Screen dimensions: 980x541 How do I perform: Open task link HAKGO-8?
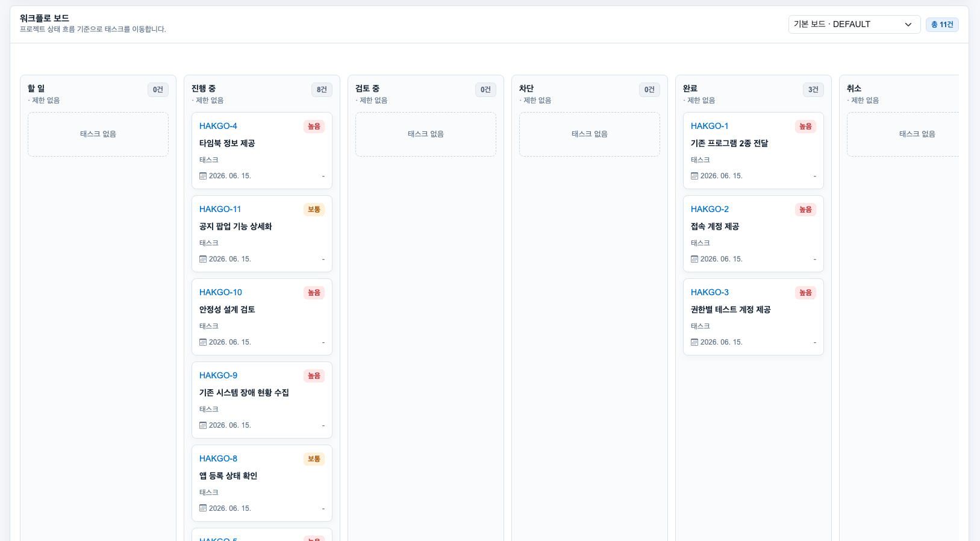click(218, 458)
